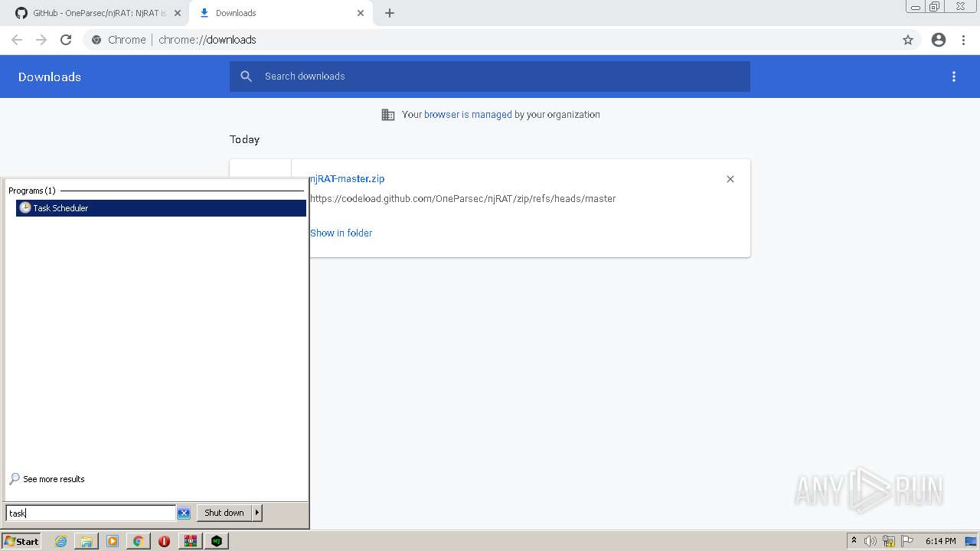Close the GitHub tab
The image size is (980, 551).
click(x=178, y=13)
